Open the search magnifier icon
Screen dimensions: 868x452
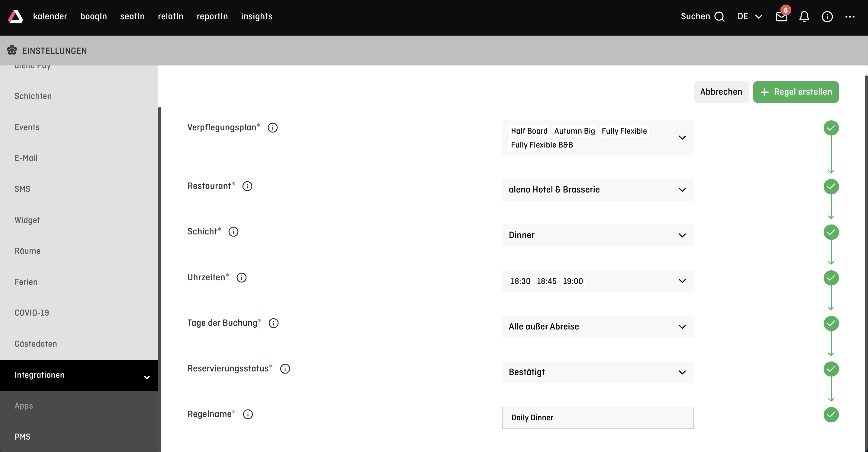719,17
